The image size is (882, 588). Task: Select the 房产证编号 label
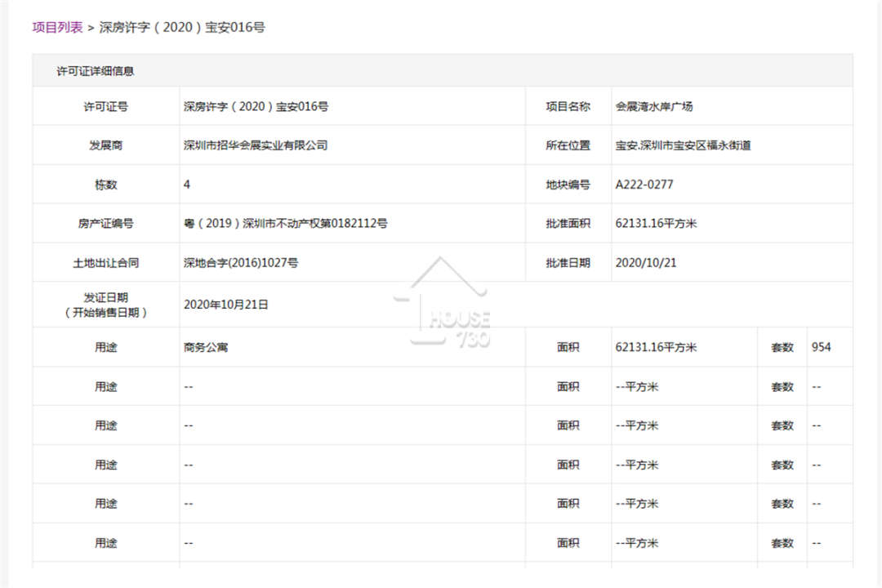105,224
